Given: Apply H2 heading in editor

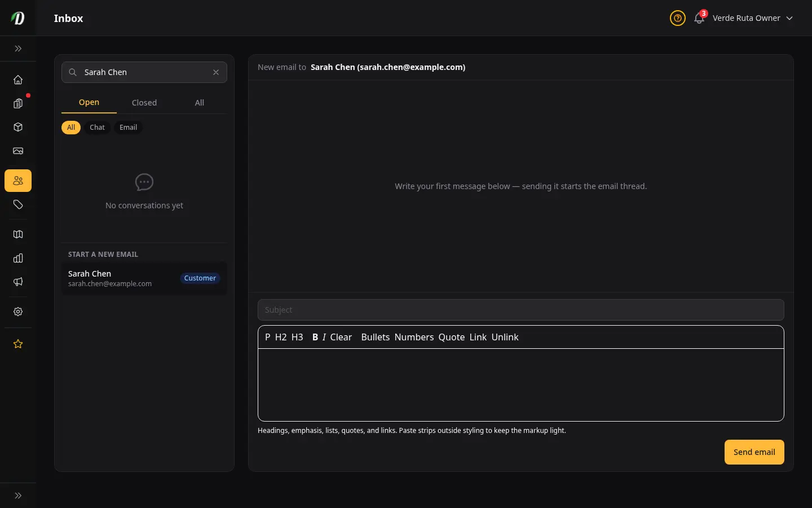Looking at the screenshot, I should 281,337.
